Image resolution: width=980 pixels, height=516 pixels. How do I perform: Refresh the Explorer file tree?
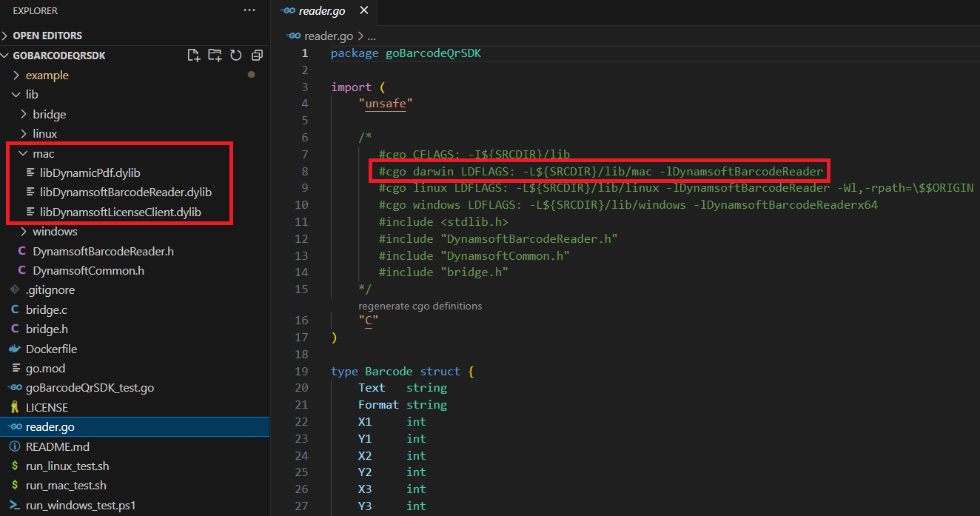coord(236,56)
